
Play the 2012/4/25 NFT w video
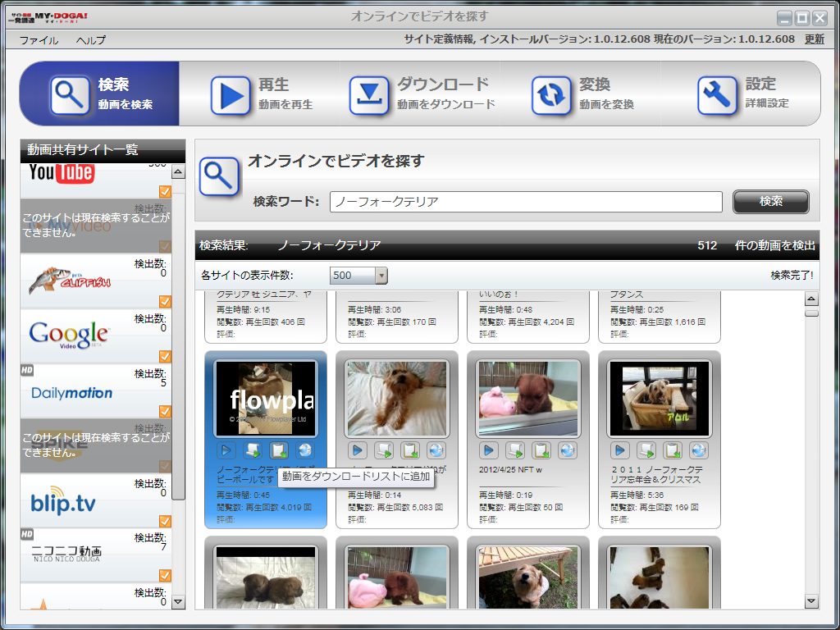489,450
